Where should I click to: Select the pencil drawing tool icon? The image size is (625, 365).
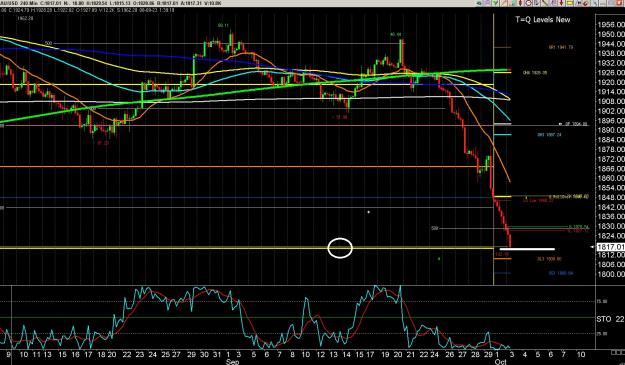[x=504, y=3]
